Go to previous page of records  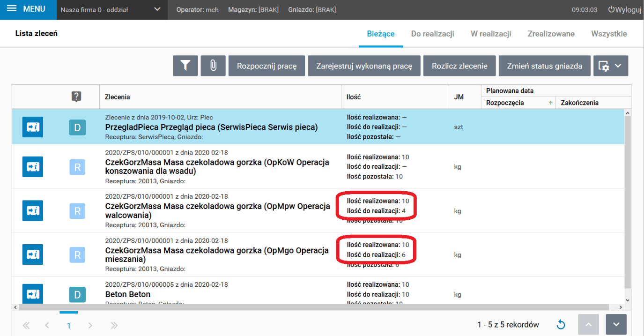[x=47, y=325]
